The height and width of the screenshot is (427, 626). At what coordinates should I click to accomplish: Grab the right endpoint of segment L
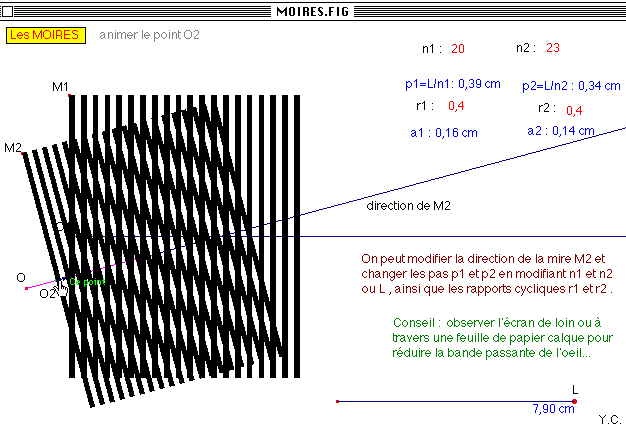[576, 401]
